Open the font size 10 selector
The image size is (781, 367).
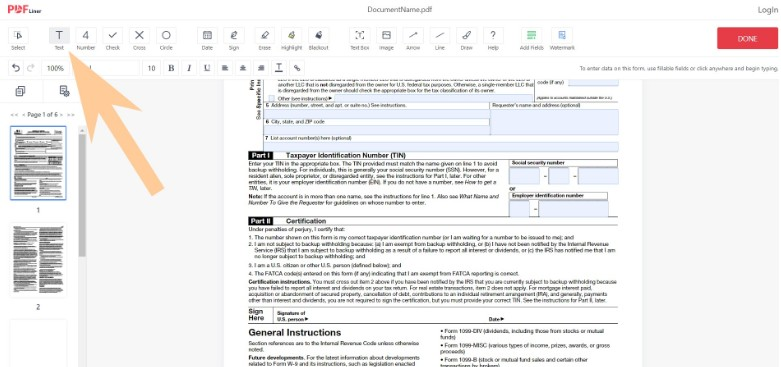(151, 68)
